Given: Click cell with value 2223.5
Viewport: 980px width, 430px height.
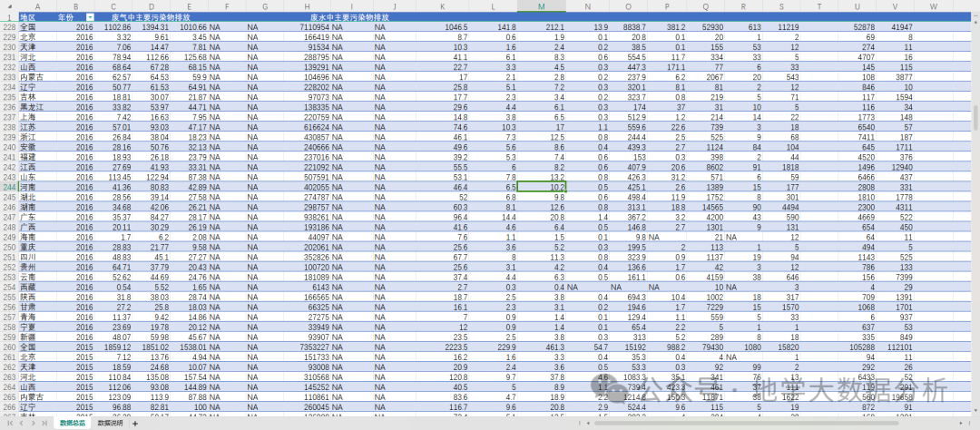Looking at the screenshot, I should click(x=443, y=347).
